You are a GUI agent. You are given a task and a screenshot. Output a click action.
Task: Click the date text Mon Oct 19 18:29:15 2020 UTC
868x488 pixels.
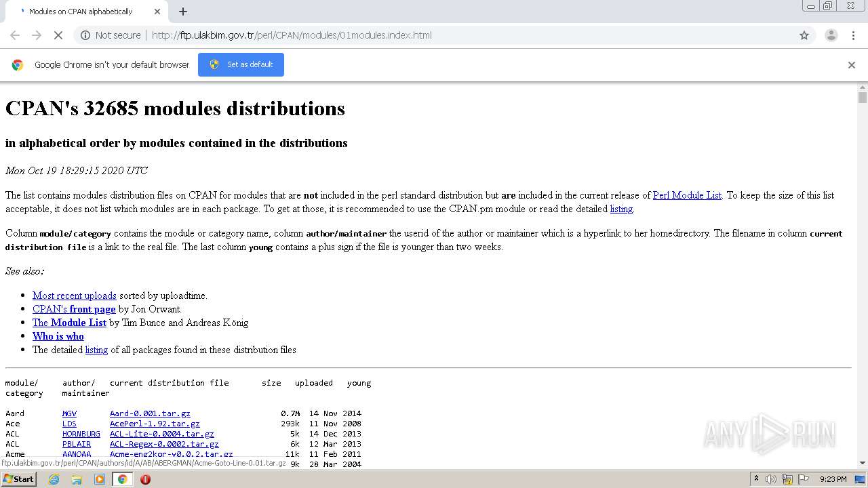coord(76,171)
